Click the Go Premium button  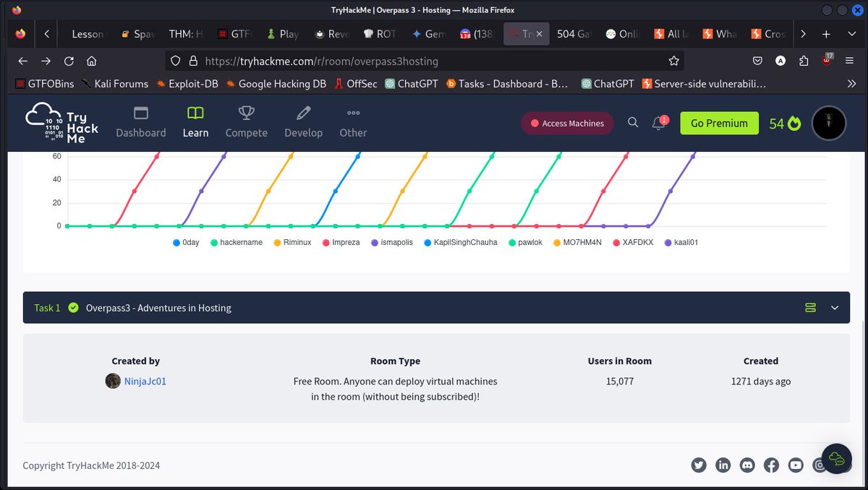tap(719, 123)
